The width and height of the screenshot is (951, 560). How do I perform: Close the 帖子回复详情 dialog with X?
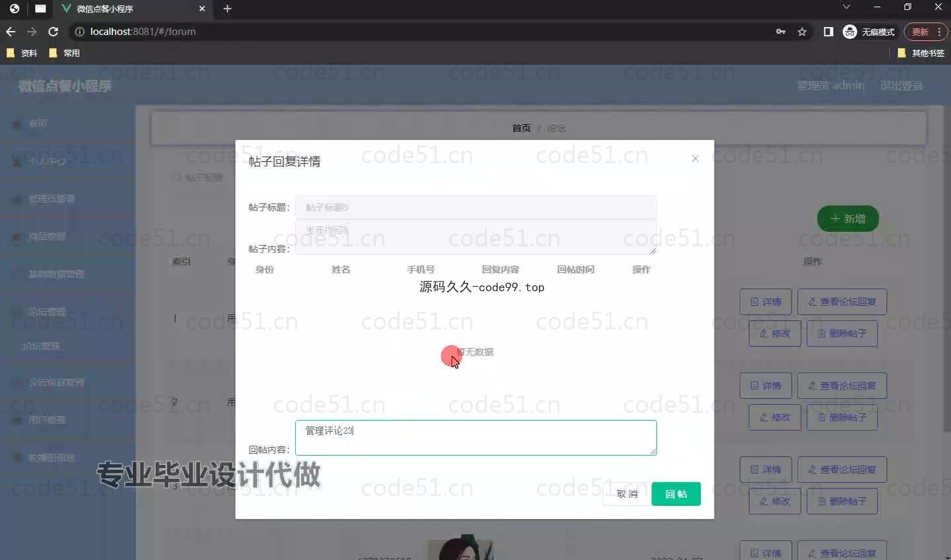695,158
